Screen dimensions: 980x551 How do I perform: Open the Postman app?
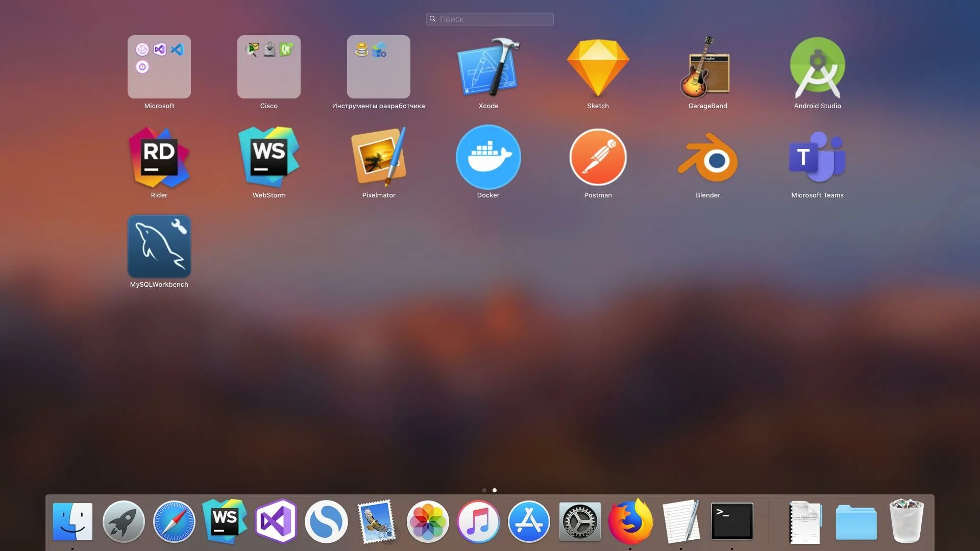point(598,157)
